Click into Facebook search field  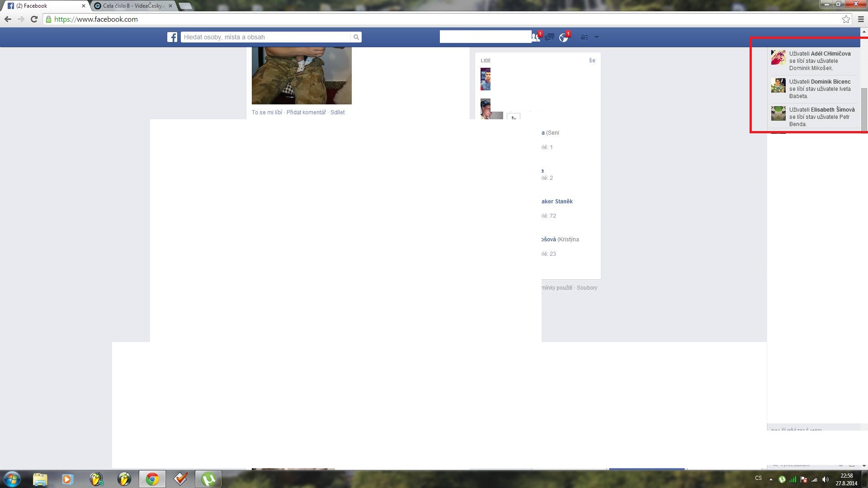(266, 37)
